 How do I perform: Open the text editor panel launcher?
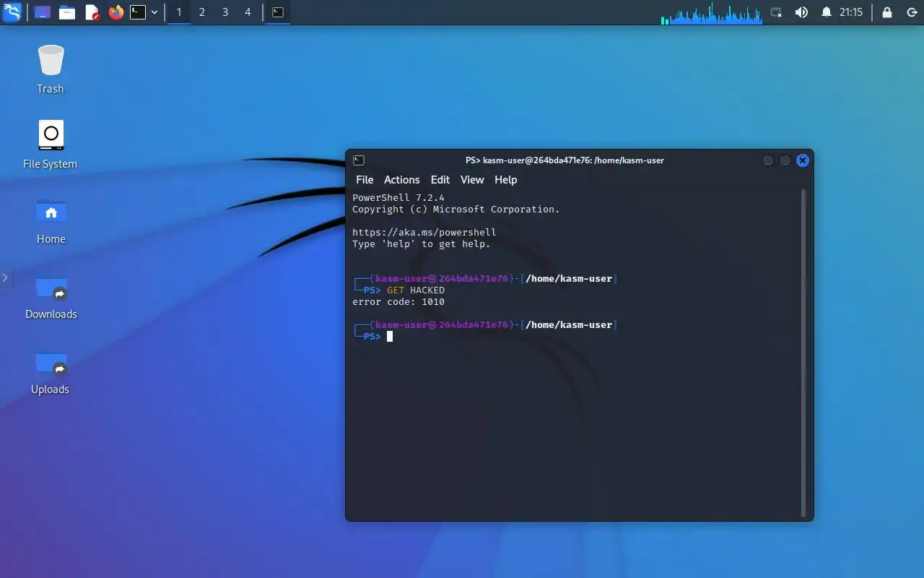click(92, 12)
